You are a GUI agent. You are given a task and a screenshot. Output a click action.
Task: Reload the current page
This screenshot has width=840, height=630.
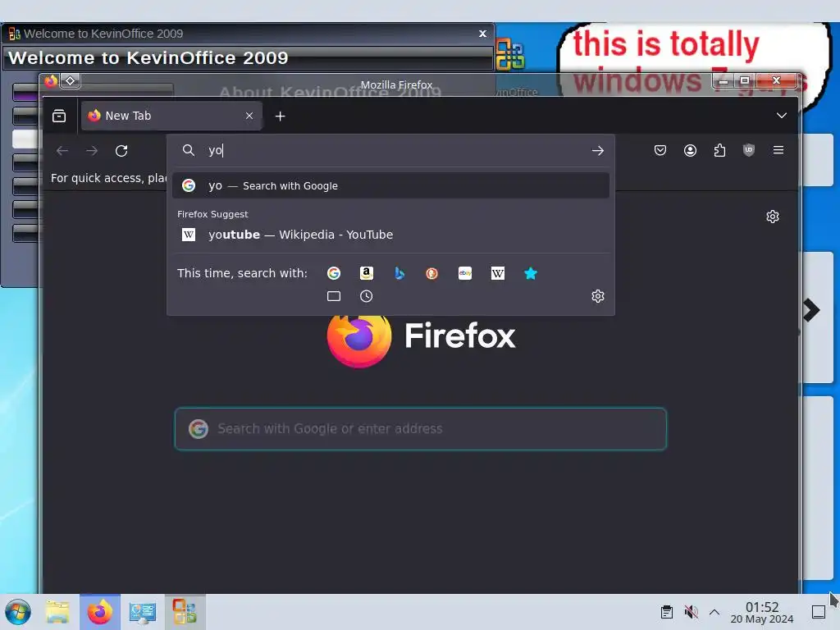point(121,151)
